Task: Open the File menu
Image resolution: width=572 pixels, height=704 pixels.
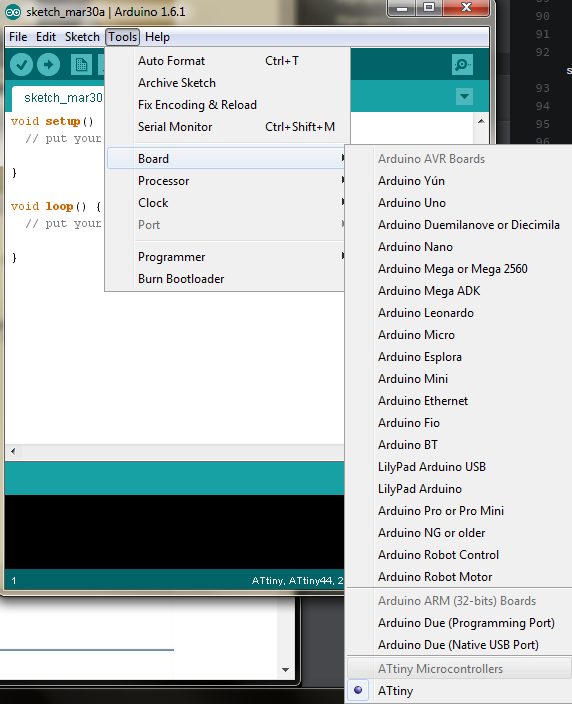Action: [x=18, y=37]
